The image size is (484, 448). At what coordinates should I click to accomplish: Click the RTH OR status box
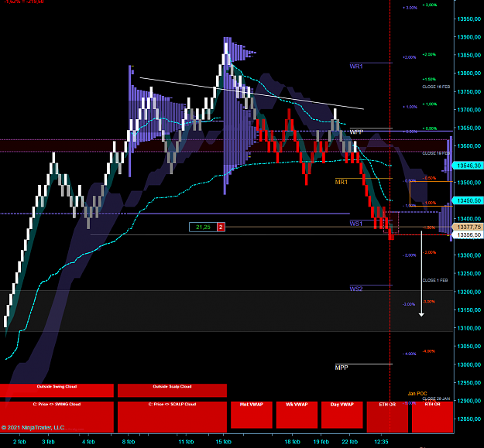point(432,417)
